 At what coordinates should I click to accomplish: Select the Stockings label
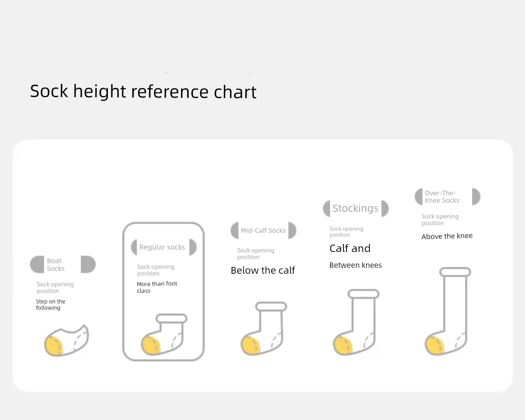355,208
